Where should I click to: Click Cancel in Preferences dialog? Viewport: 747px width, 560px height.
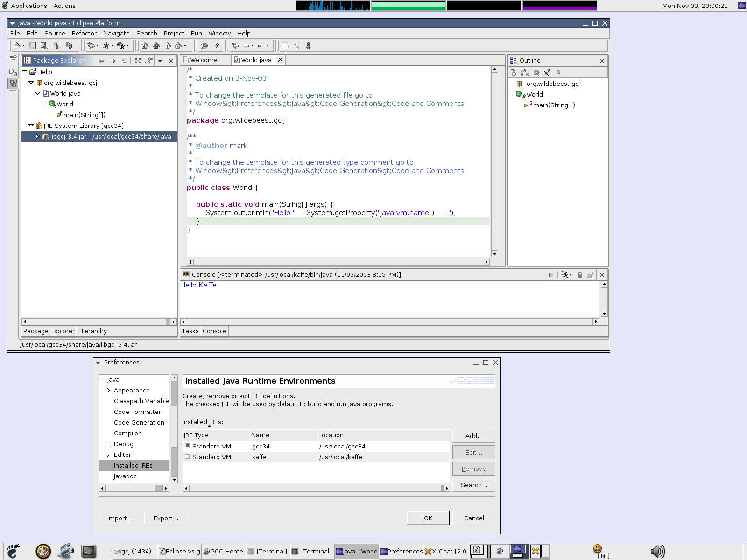point(474,518)
